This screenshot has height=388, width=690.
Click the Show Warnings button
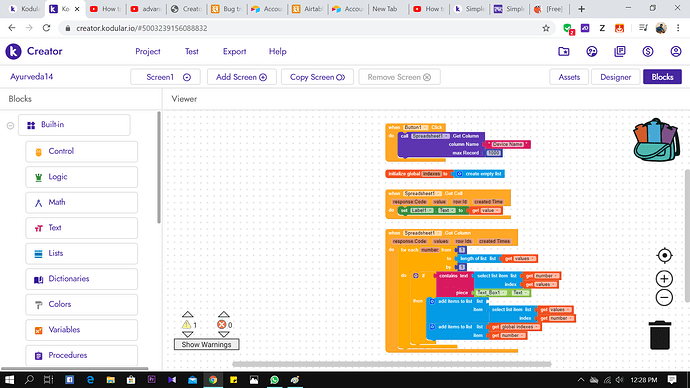click(x=206, y=344)
